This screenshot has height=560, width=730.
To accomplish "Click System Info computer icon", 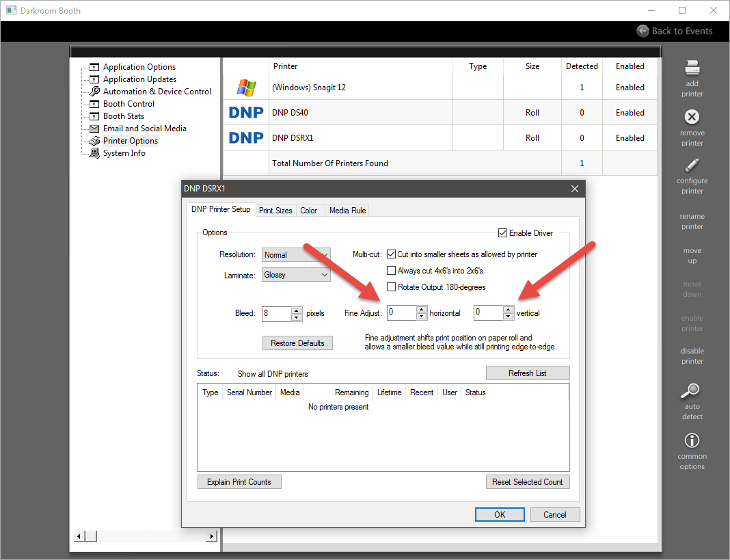I will tap(94, 153).
